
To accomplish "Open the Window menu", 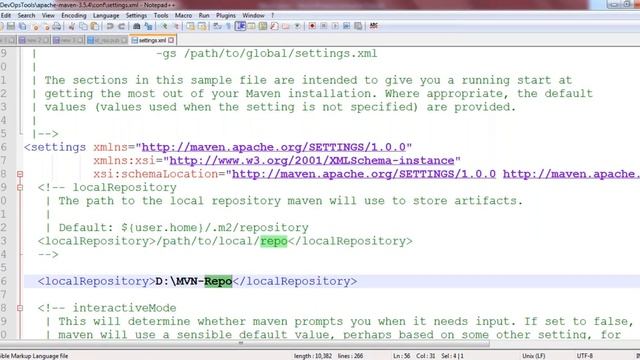I will pos(253,16).
